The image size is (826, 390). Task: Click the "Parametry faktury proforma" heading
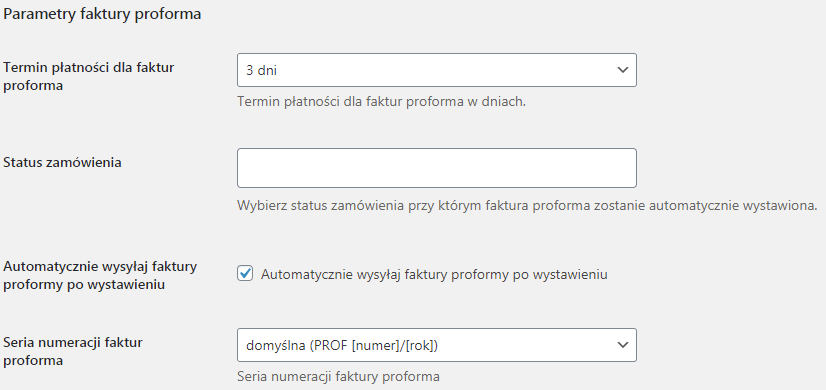click(x=102, y=14)
